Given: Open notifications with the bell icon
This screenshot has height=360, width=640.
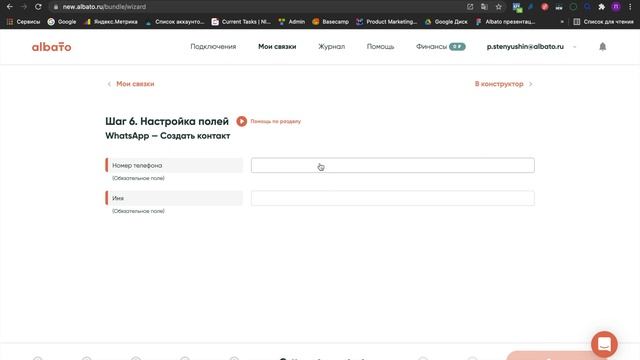Looking at the screenshot, I should pyautogui.click(x=602, y=47).
